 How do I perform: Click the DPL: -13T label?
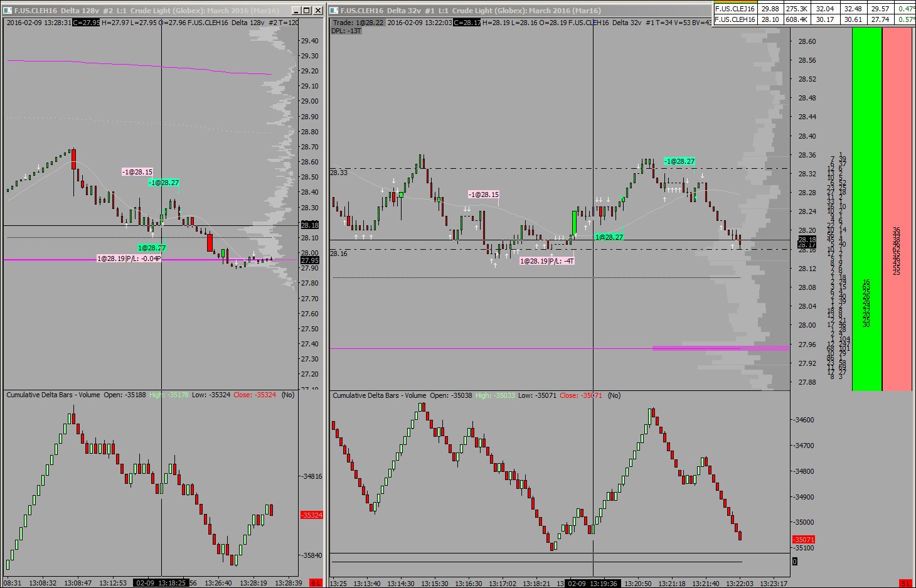346,31
